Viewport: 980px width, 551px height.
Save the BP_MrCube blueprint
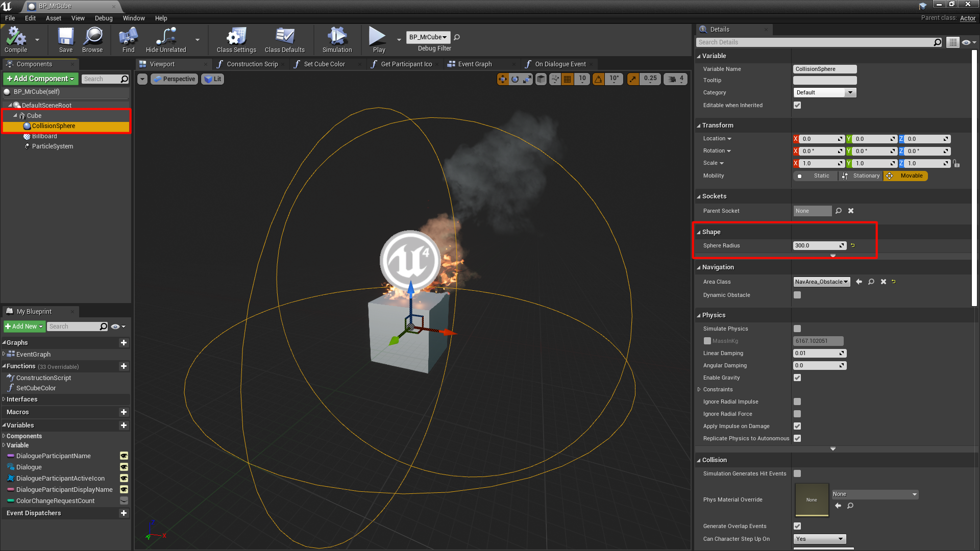coord(66,40)
